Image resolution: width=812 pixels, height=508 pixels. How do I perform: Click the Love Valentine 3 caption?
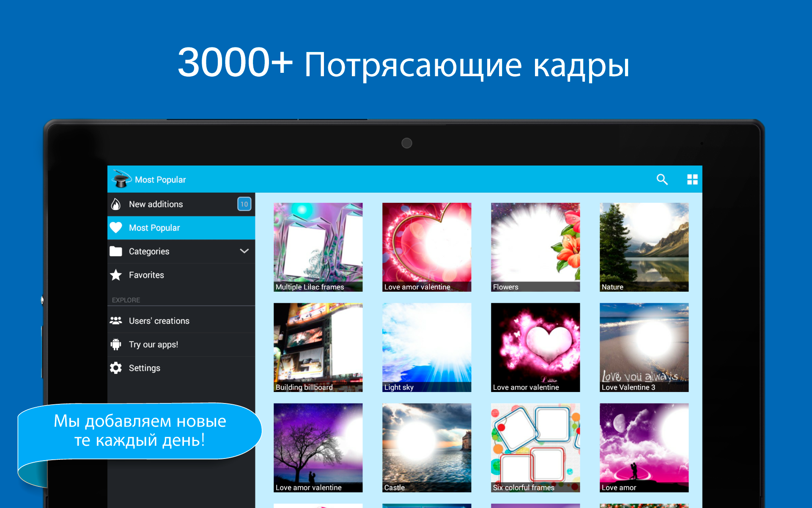click(x=628, y=387)
